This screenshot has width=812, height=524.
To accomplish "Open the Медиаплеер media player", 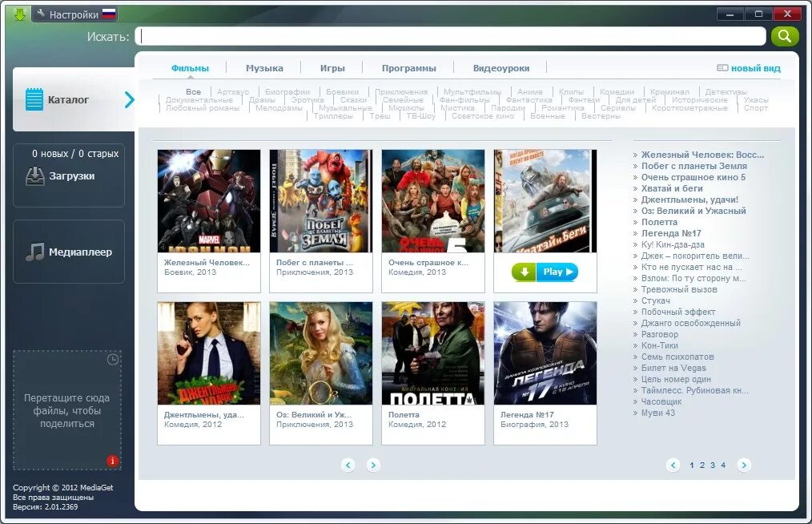I will coord(69,252).
